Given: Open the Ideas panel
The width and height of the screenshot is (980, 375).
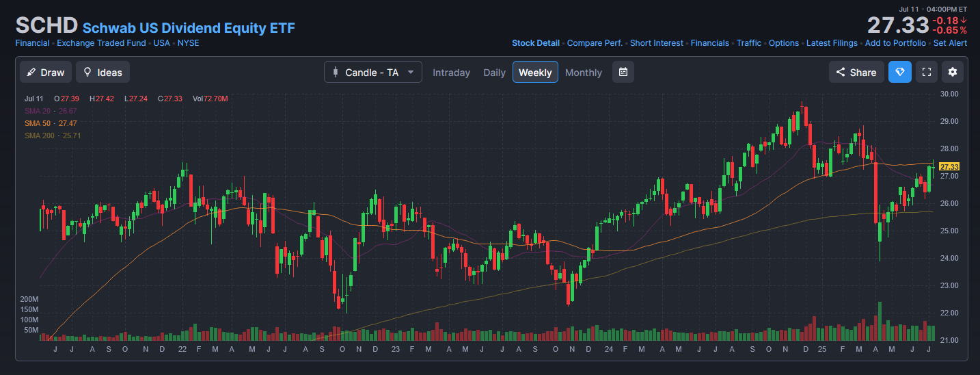Looking at the screenshot, I should (103, 72).
